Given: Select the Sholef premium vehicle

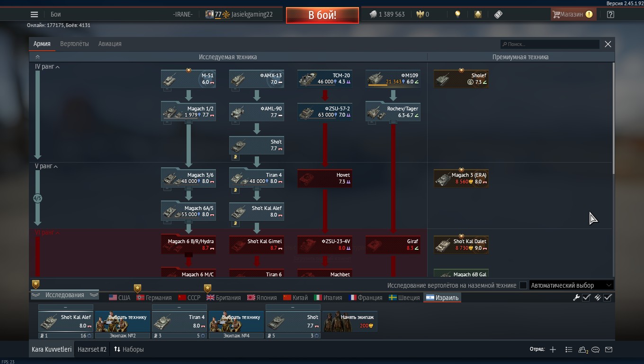Looking at the screenshot, I should [461, 79].
